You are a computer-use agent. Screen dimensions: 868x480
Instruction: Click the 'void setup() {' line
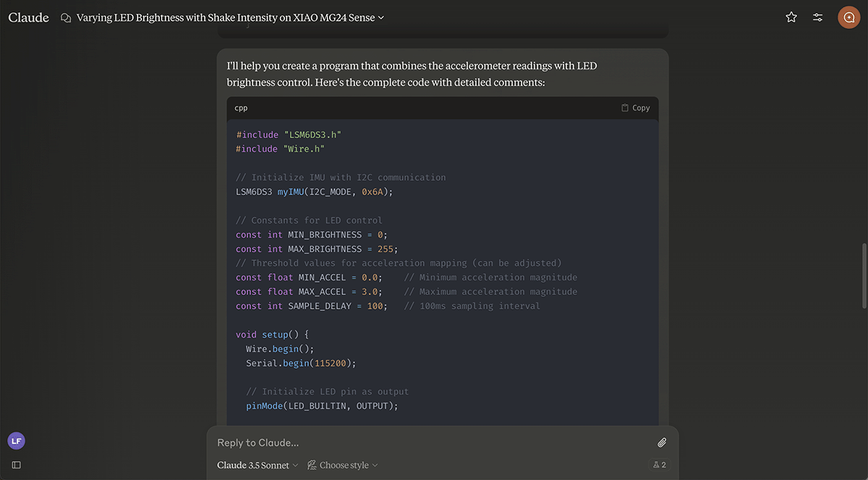(272, 335)
